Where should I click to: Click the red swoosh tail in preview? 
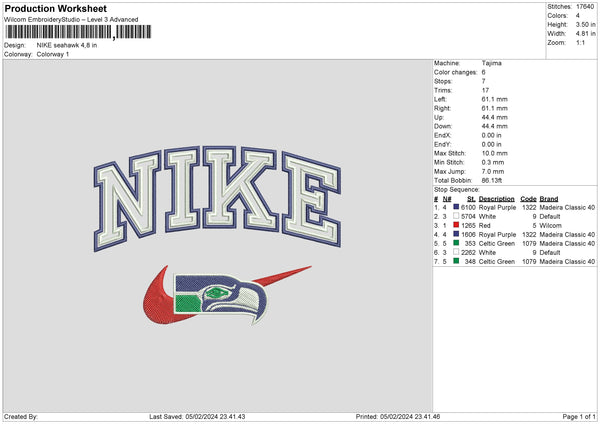tap(283, 275)
